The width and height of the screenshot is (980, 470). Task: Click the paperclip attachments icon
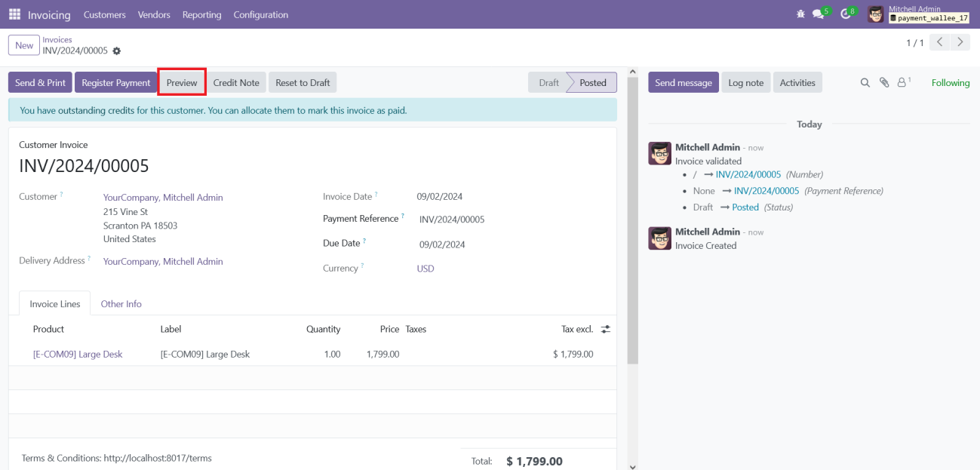click(884, 83)
